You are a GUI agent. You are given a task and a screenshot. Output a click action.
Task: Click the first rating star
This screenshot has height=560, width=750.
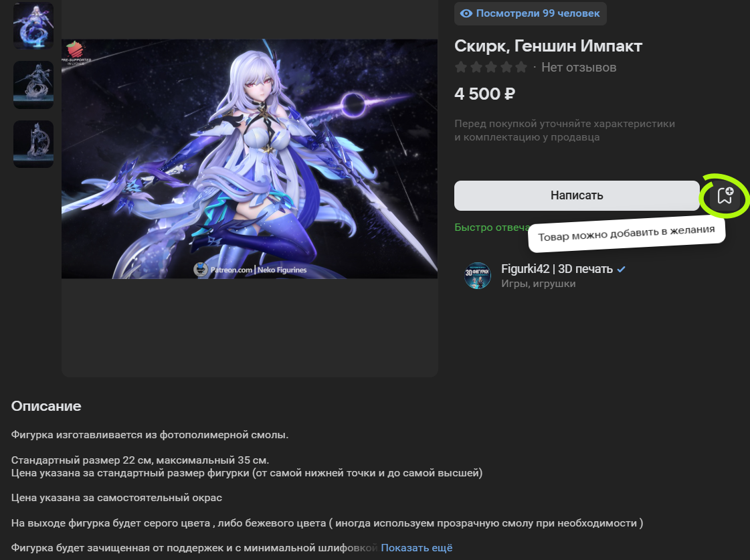click(x=461, y=67)
